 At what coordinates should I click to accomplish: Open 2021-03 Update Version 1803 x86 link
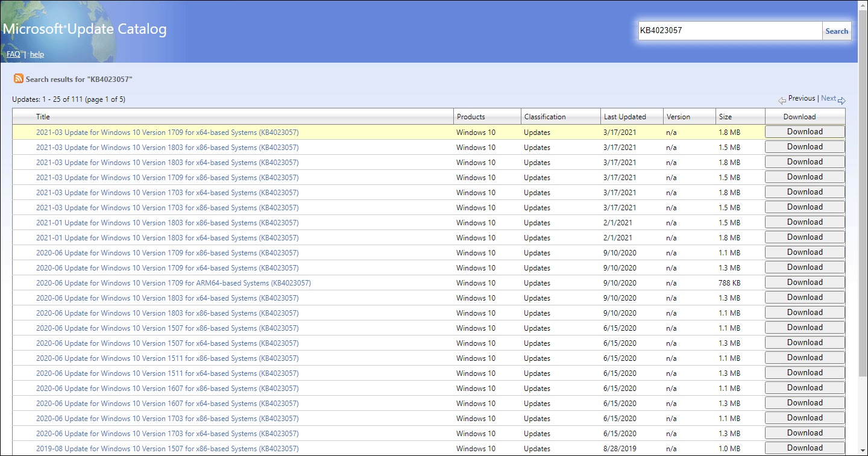click(167, 148)
